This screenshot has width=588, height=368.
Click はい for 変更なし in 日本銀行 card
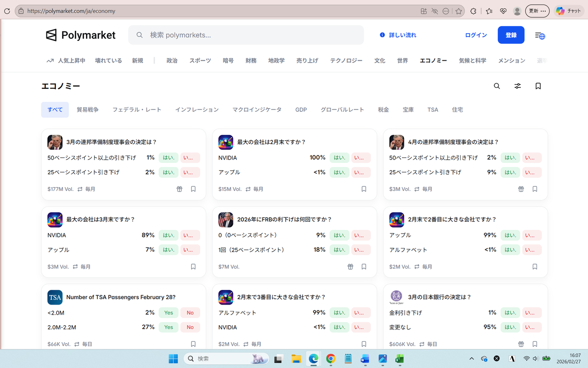point(510,327)
